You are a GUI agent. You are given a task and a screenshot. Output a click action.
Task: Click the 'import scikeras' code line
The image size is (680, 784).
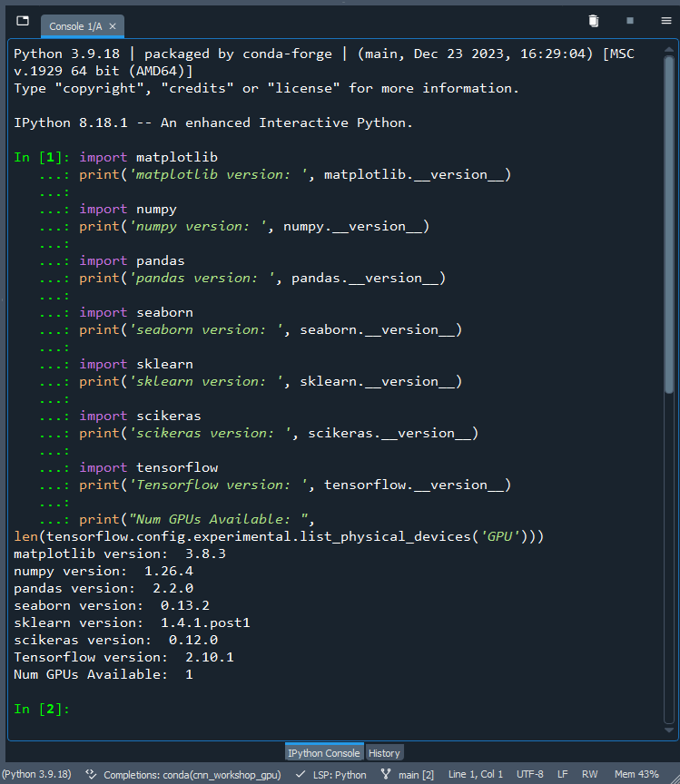point(140,416)
